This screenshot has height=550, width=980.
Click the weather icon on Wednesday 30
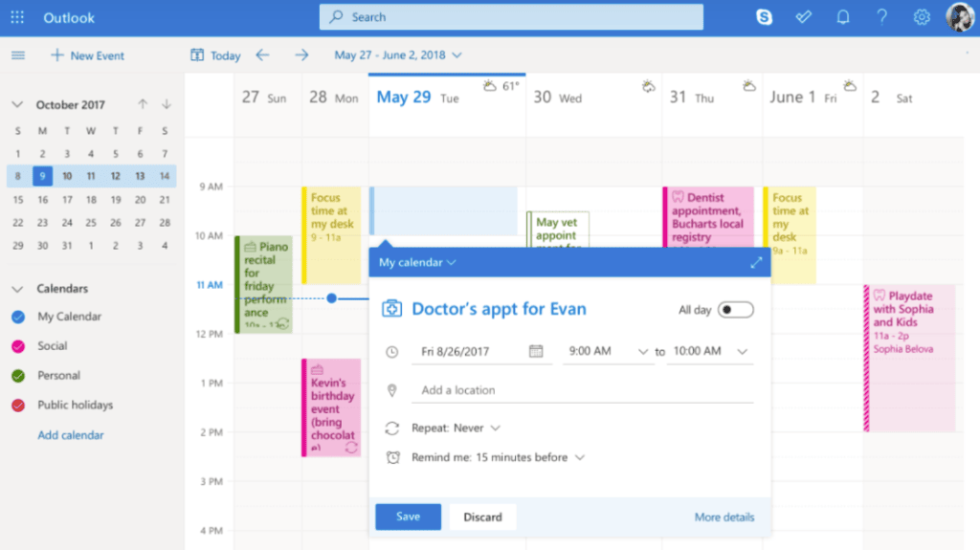(649, 86)
